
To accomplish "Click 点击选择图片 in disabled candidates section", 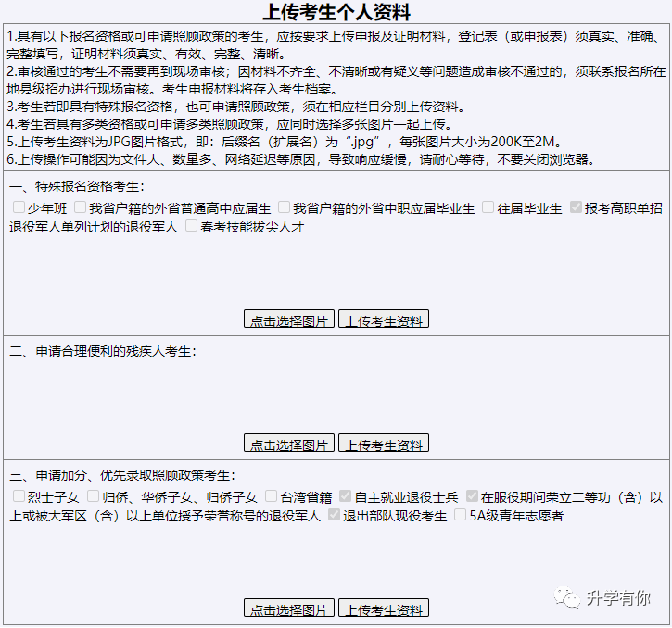I will coord(289,443).
